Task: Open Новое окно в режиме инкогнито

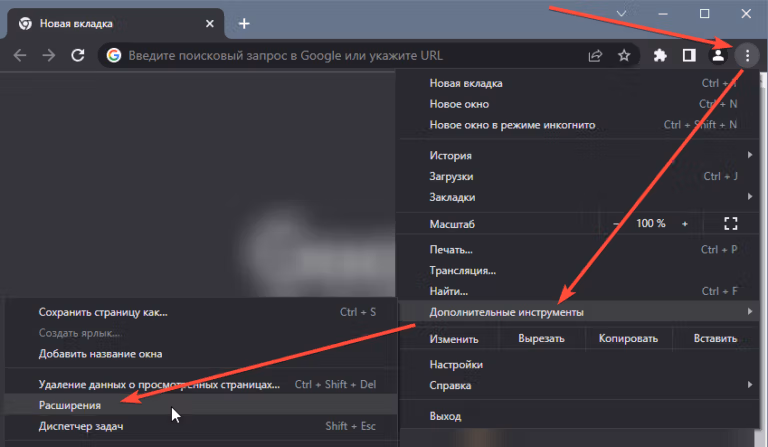Action: (x=580, y=125)
